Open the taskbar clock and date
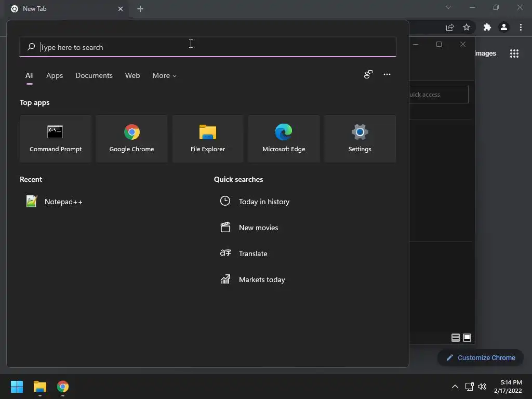The image size is (532, 399). pos(508,387)
